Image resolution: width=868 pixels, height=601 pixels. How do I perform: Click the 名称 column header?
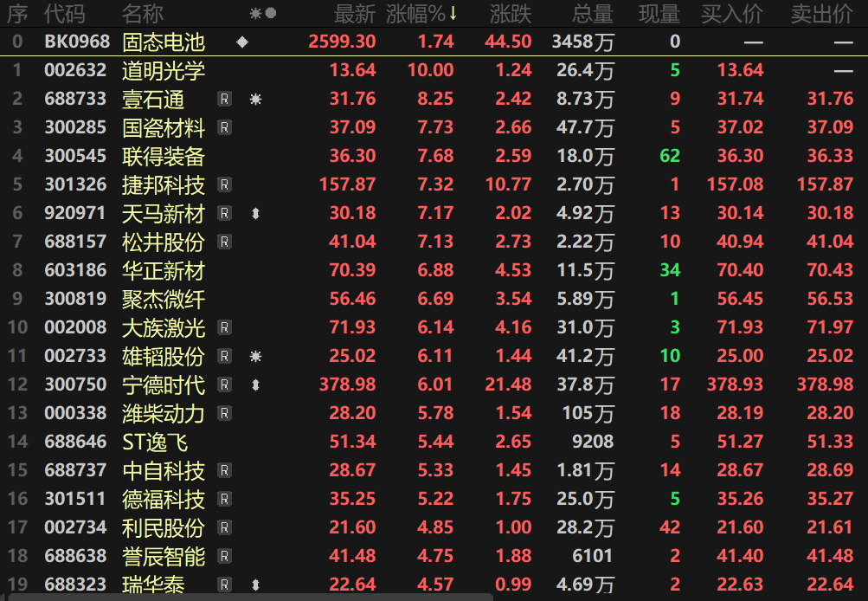143,14
